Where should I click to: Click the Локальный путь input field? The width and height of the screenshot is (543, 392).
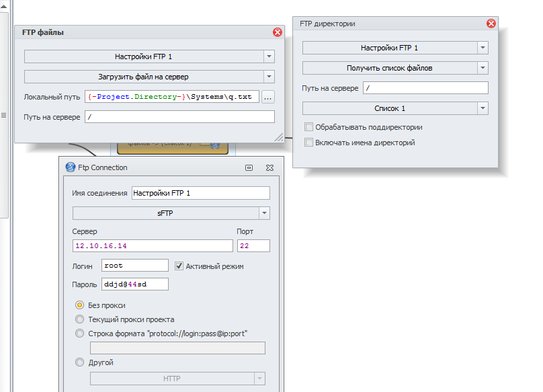[172, 97]
